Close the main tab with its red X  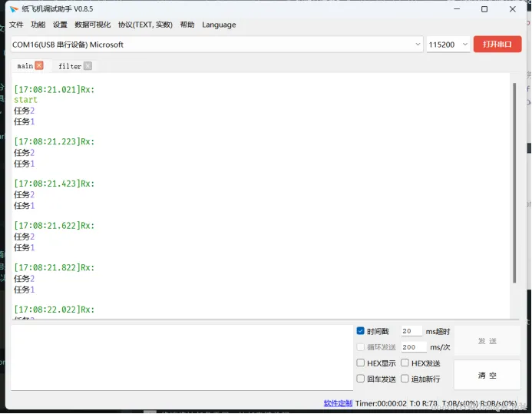click(x=39, y=65)
